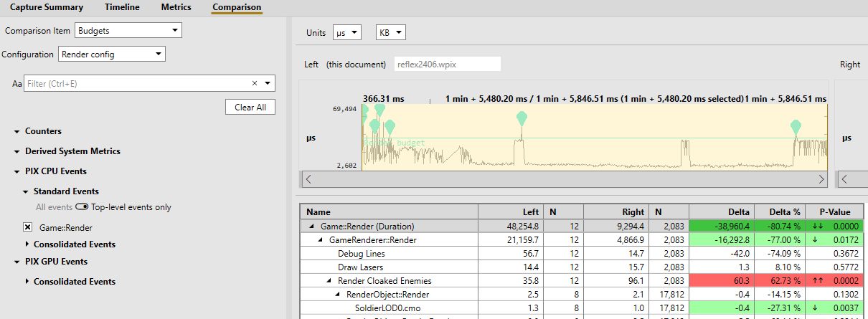Sort table by Delta column header
The image size is (868, 319).
(721, 212)
